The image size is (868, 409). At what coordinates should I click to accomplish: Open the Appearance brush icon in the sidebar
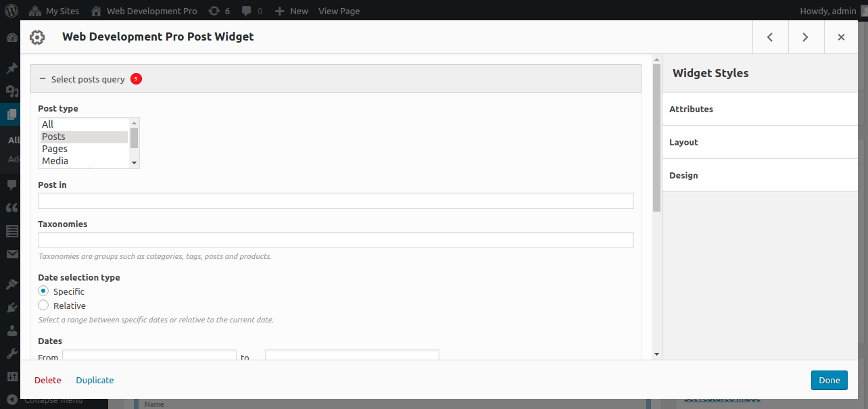tap(11, 285)
